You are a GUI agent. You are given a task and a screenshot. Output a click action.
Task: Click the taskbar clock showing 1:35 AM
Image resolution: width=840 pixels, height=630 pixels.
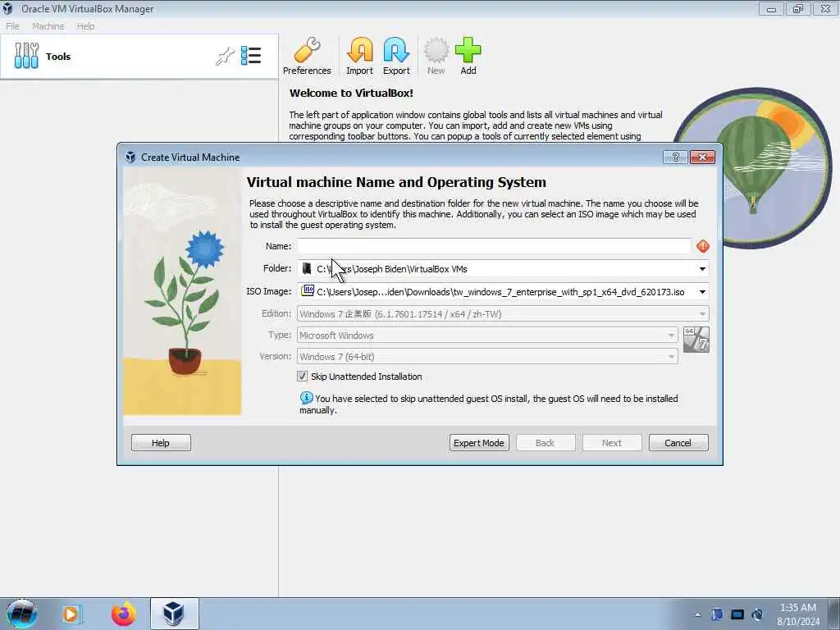coord(798,614)
